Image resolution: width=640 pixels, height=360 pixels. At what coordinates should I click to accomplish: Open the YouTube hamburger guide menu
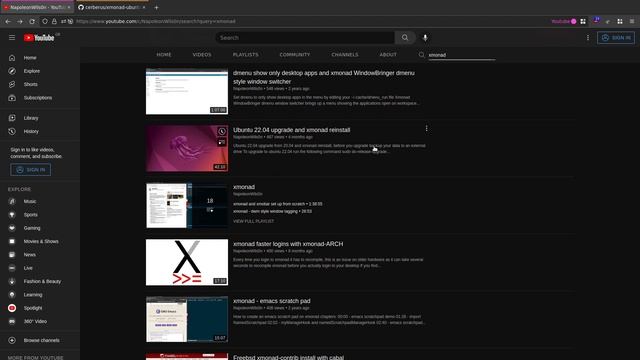(12, 38)
